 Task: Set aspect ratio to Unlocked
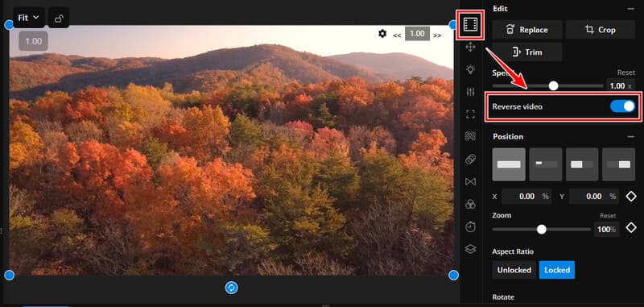pyautogui.click(x=514, y=270)
